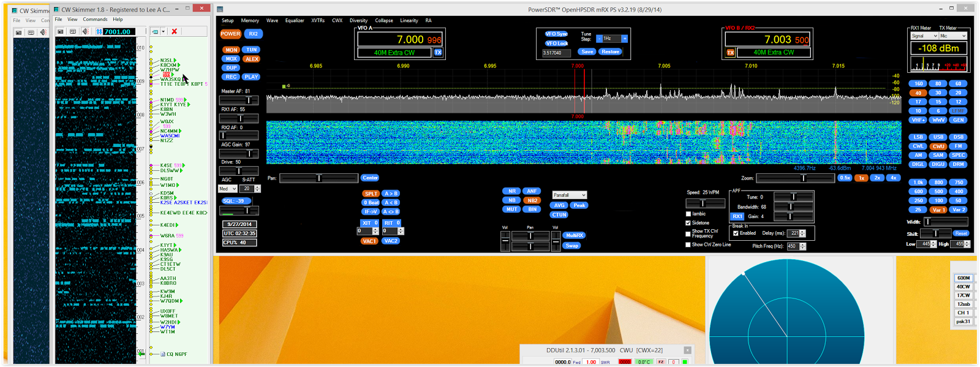The width and height of the screenshot is (980, 367).
Task: Uncheck Break In Enabled checkbox
Action: click(x=736, y=233)
